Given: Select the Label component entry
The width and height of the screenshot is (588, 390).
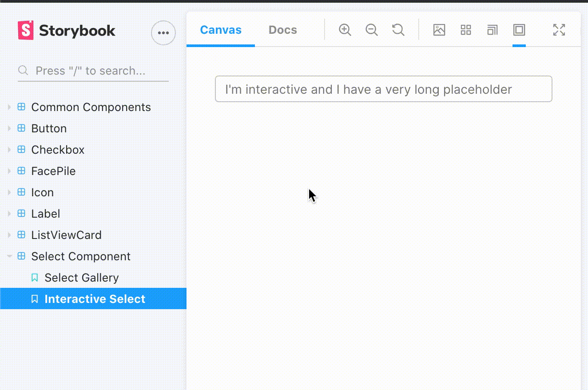Looking at the screenshot, I should point(45,214).
